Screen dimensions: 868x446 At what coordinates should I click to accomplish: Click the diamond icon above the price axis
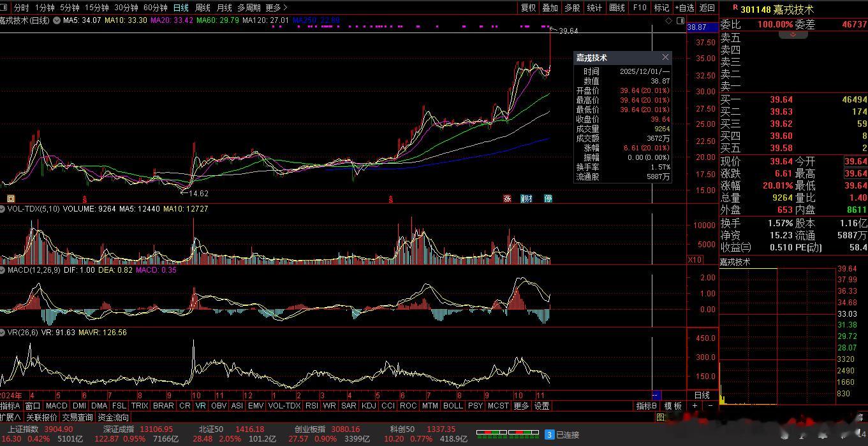[668, 20]
